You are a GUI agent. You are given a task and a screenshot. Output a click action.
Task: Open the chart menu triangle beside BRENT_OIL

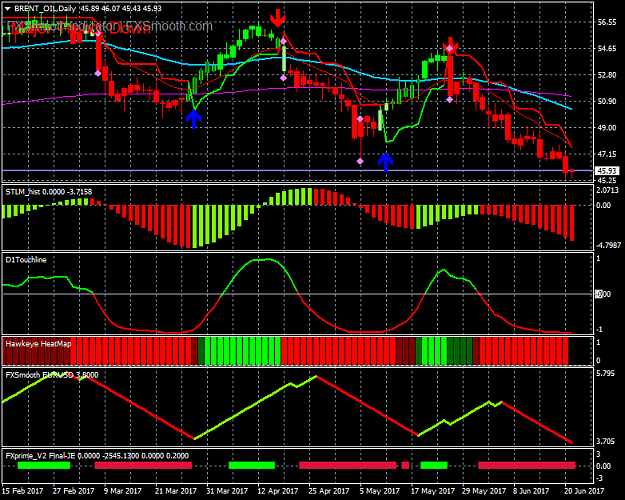[7, 9]
